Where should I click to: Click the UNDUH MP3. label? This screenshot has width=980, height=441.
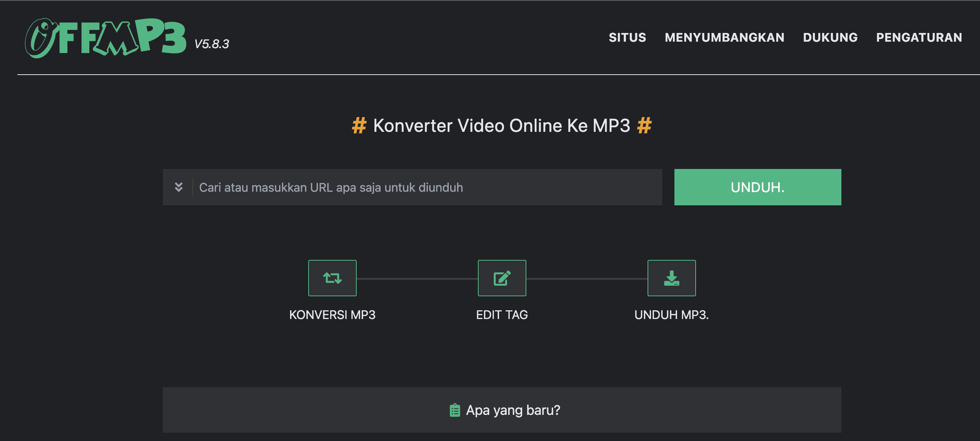click(x=671, y=315)
